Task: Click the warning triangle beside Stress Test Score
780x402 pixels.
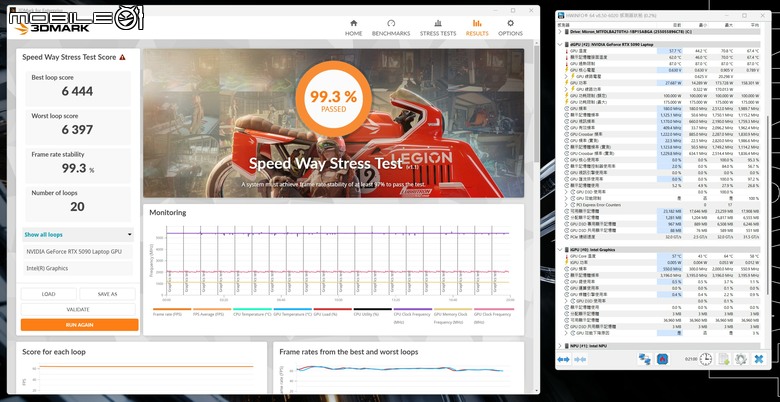Action: 122,57
